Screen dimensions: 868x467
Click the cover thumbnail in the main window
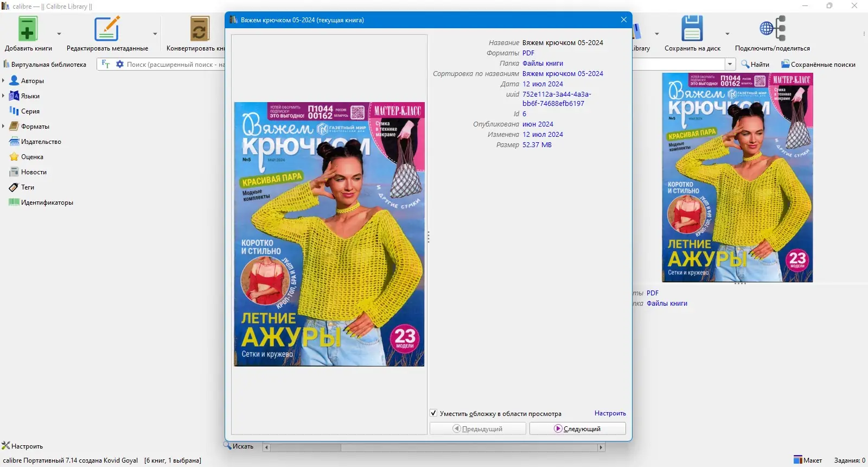pos(737,178)
